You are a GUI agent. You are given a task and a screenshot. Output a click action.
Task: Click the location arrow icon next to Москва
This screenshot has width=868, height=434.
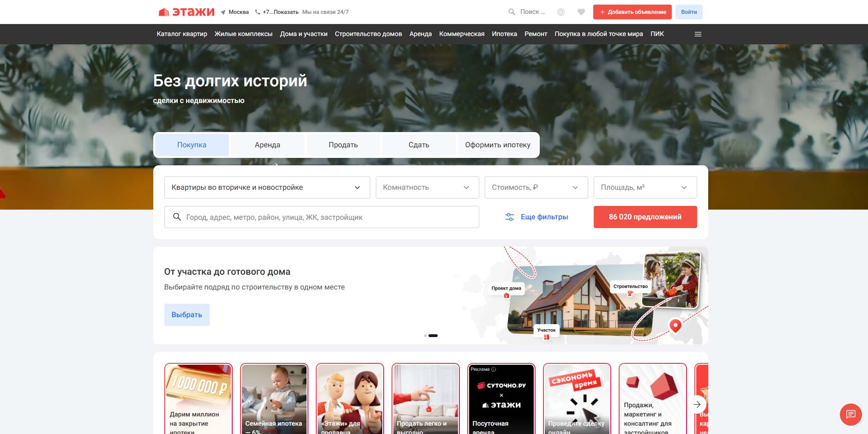[x=223, y=12]
